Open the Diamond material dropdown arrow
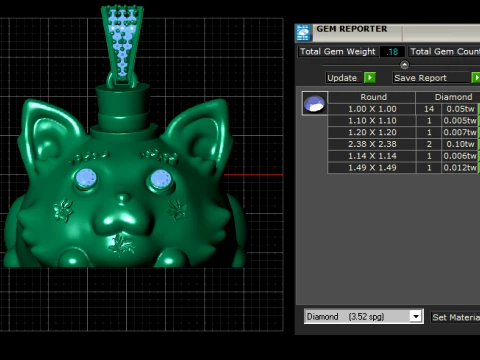Viewport: 480px width, 360px height. (x=416, y=316)
